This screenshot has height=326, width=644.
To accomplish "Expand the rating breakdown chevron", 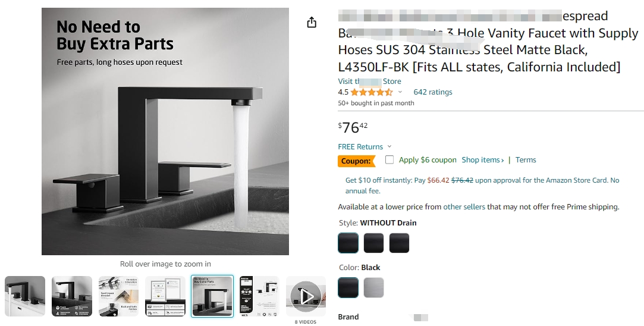I will pyautogui.click(x=400, y=92).
